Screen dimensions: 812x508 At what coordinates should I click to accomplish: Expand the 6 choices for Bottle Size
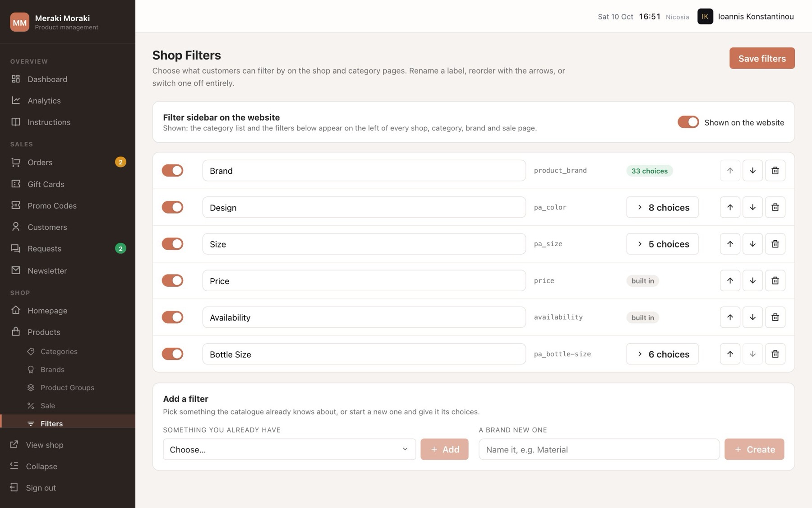(x=662, y=354)
